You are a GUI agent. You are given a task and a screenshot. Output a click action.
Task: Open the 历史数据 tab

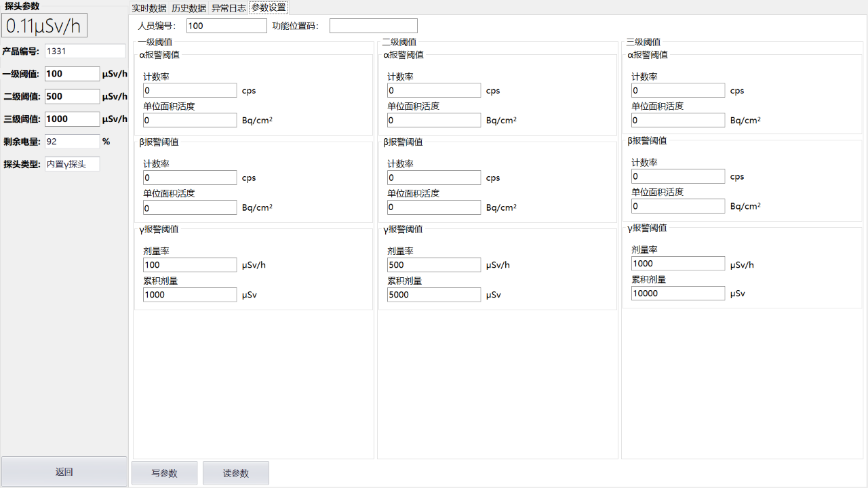tap(189, 8)
